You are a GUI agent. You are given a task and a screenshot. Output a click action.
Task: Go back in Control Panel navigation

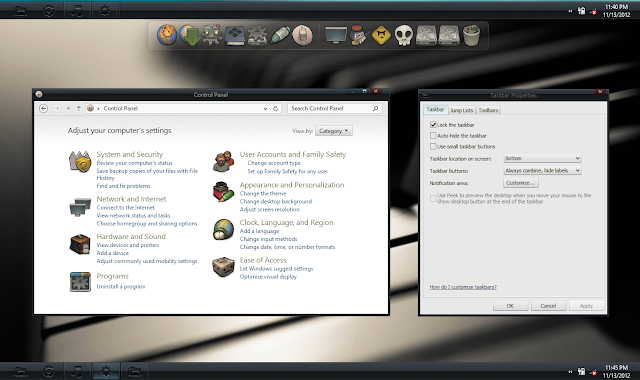tap(44, 109)
